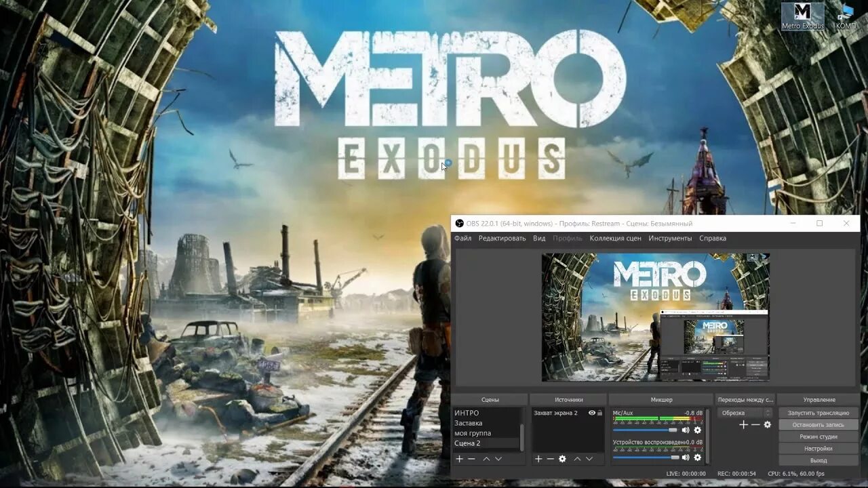Viewport: 868px width, 488px height.
Task: Maximize the OBS window
Action: [x=819, y=223]
